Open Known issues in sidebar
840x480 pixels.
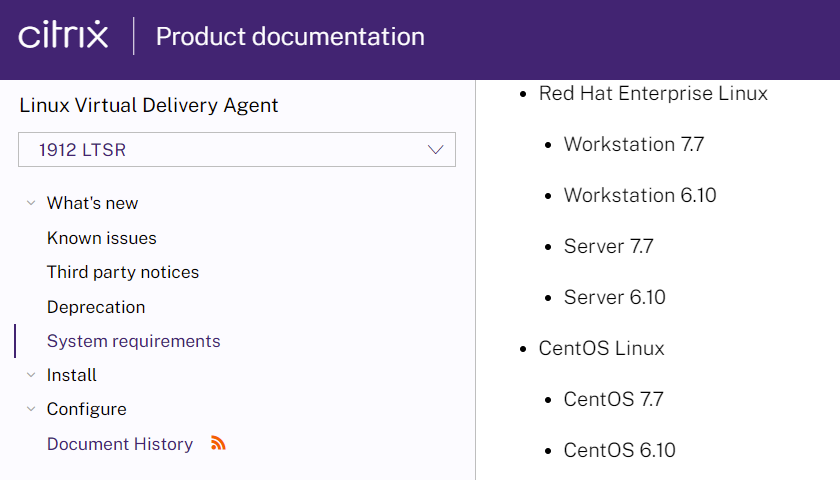click(x=102, y=238)
